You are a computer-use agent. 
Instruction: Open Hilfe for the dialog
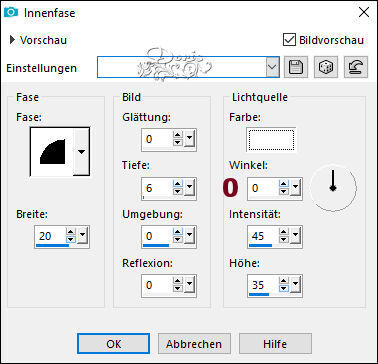point(275,344)
